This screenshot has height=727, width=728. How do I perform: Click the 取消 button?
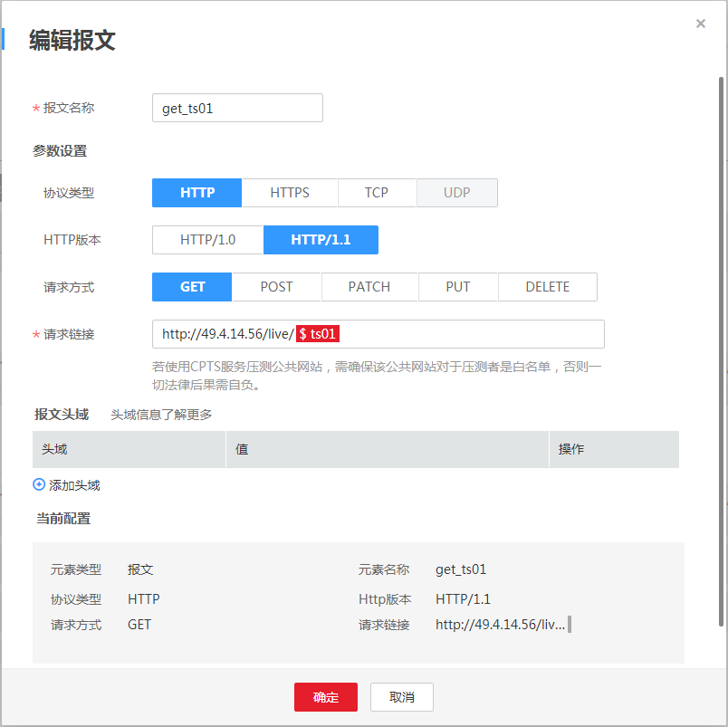tap(402, 697)
